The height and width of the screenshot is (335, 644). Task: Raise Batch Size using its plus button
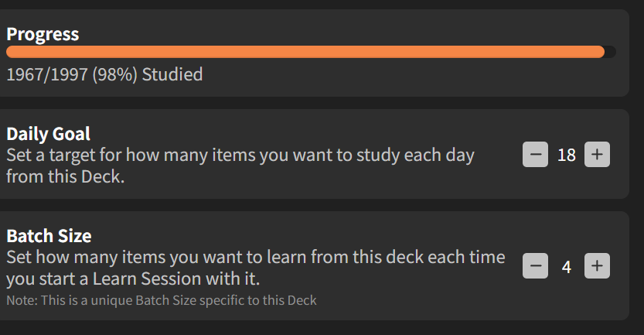(597, 267)
